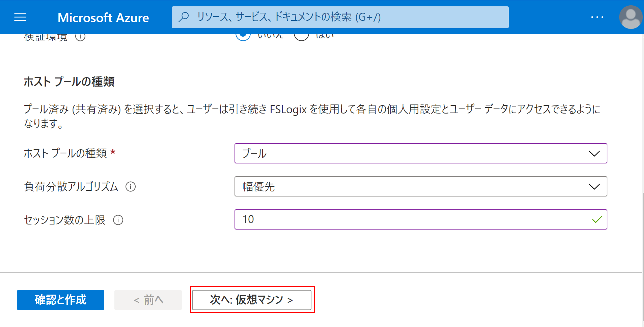Image resolution: width=644 pixels, height=327 pixels.
Task: Open the hamburger portal menu
Action: tap(20, 17)
